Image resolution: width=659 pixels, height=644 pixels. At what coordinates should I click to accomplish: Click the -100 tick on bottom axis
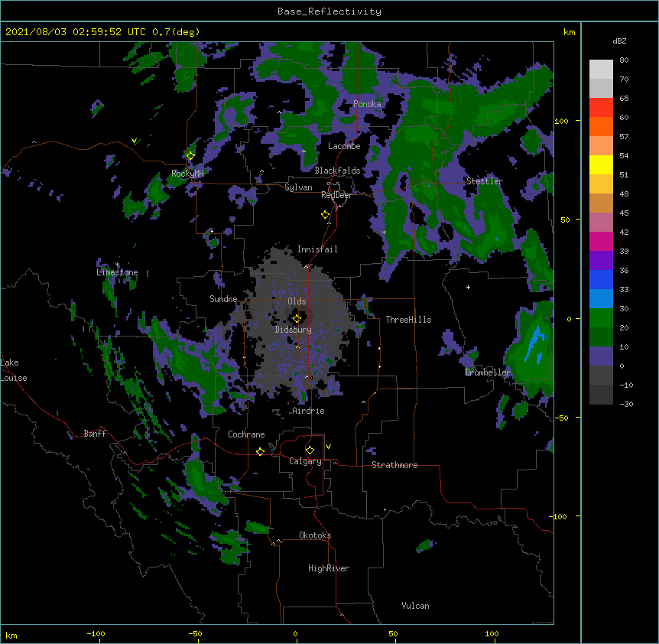pyautogui.click(x=96, y=633)
